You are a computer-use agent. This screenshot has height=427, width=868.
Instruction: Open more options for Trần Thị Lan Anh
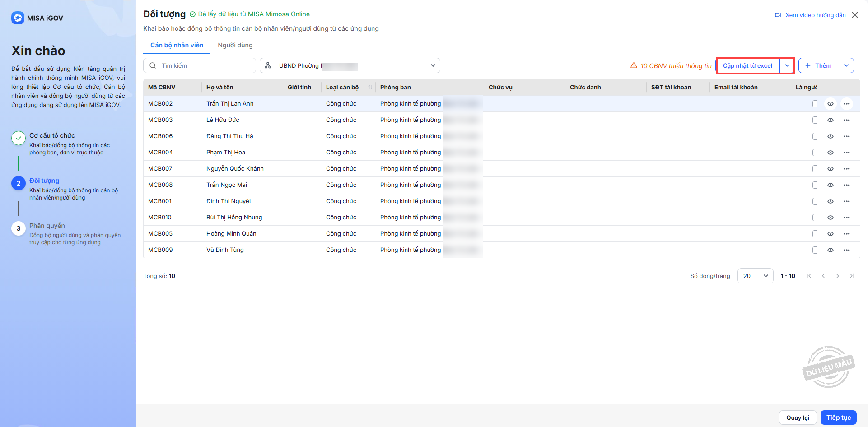tap(847, 104)
